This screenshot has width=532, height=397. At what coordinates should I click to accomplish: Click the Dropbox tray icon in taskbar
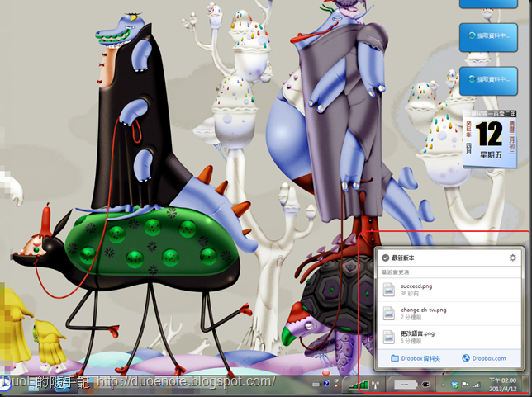point(454,385)
